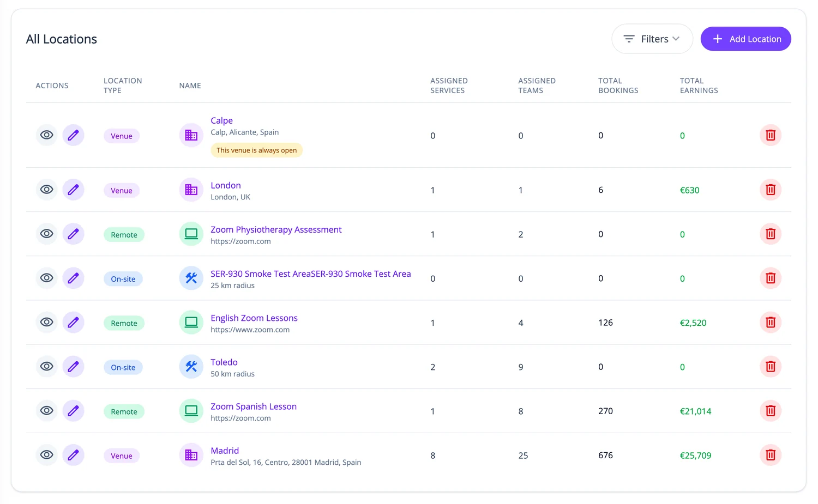Edit Zoom Physiotherapy Assessment via pencil icon

point(73,234)
